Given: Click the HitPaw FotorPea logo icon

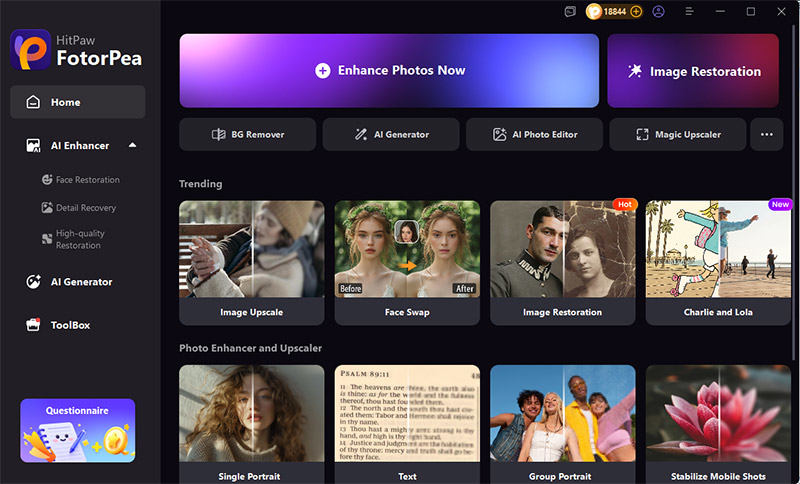Looking at the screenshot, I should 31,50.
